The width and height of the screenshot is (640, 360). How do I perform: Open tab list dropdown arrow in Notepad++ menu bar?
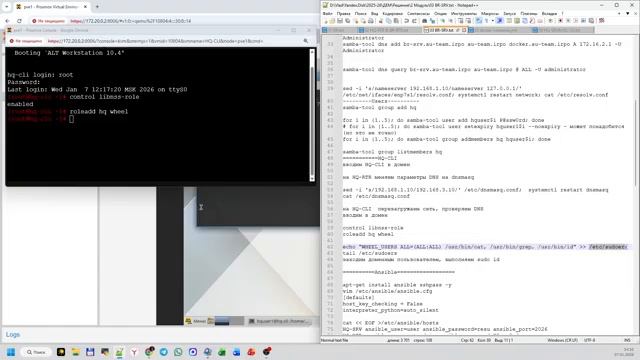pos(628,13)
